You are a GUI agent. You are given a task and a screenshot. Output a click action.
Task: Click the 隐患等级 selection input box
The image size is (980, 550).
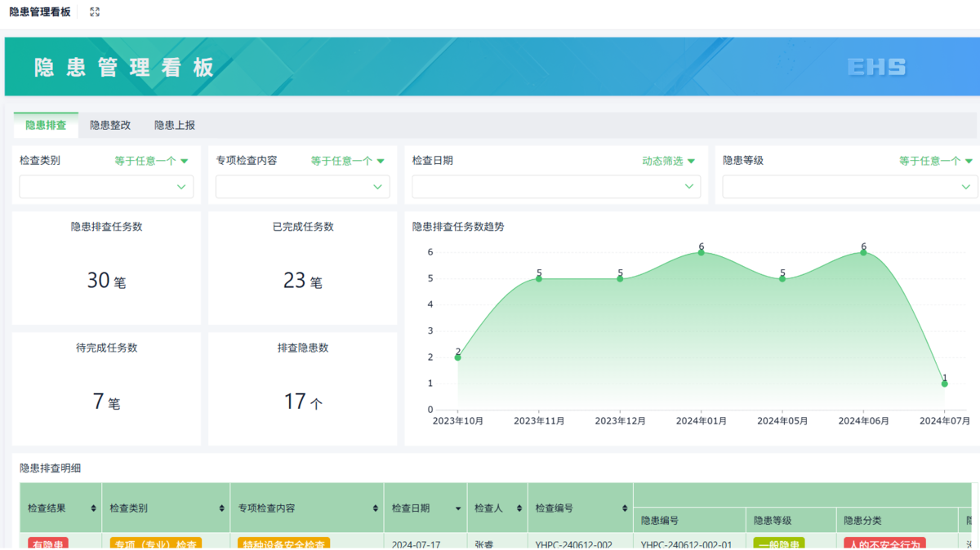coord(849,187)
